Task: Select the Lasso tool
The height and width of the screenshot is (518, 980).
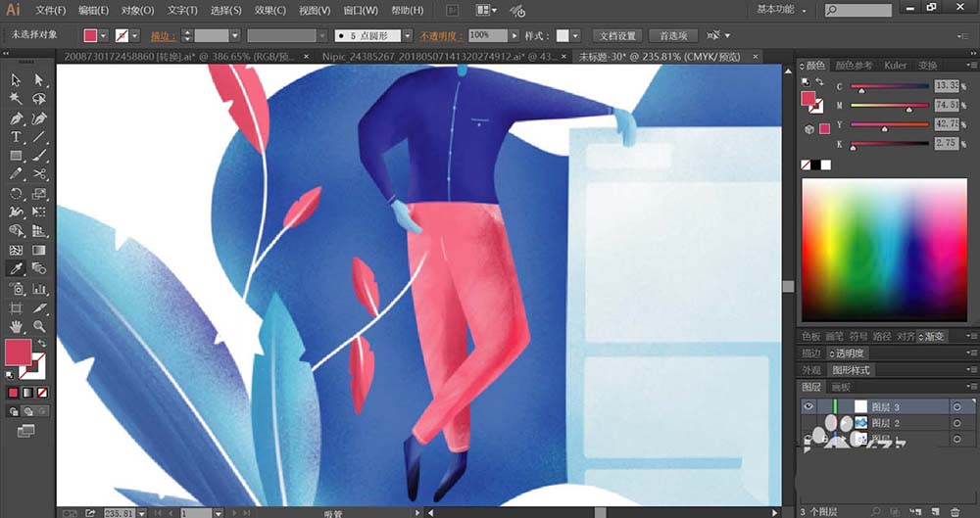Action: (x=39, y=99)
